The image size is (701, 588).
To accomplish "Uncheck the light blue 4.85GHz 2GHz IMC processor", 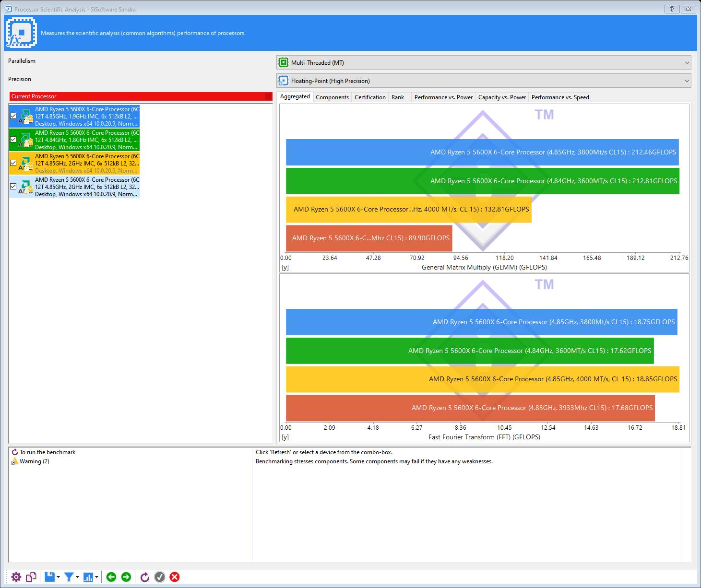I will tap(13, 187).
